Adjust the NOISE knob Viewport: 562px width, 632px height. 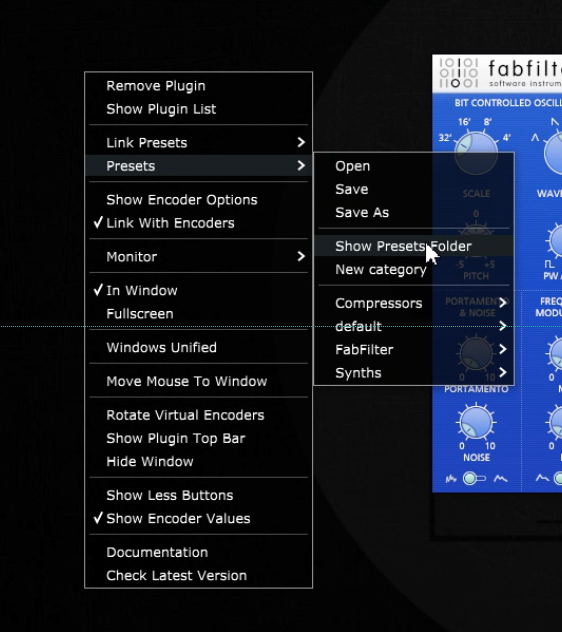click(476, 422)
